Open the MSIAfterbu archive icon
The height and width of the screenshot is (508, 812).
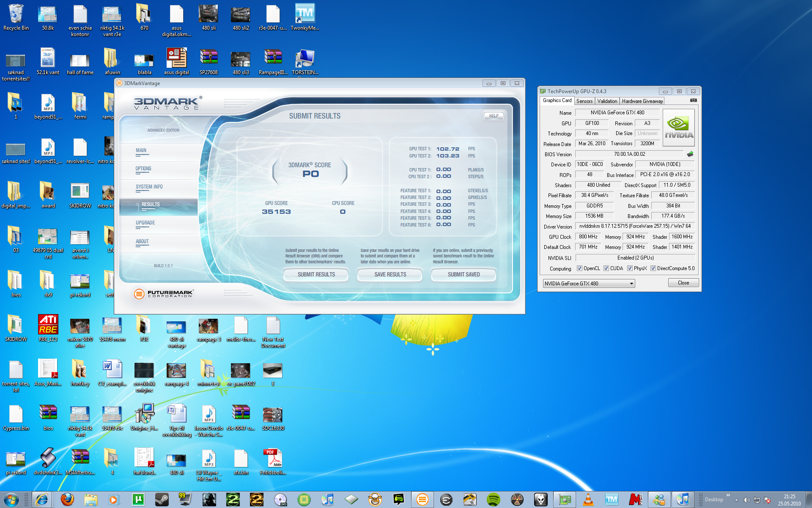[x=80, y=462]
